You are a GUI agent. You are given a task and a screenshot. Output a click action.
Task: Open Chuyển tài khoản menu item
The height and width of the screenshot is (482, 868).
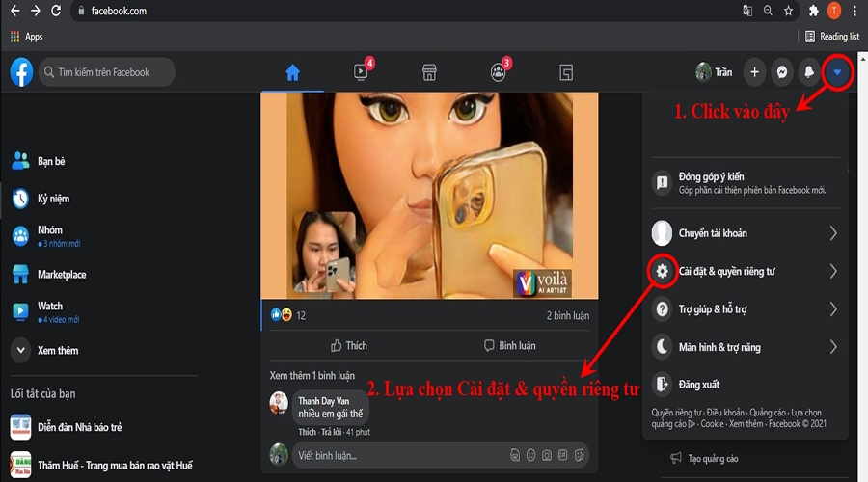pos(746,233)
